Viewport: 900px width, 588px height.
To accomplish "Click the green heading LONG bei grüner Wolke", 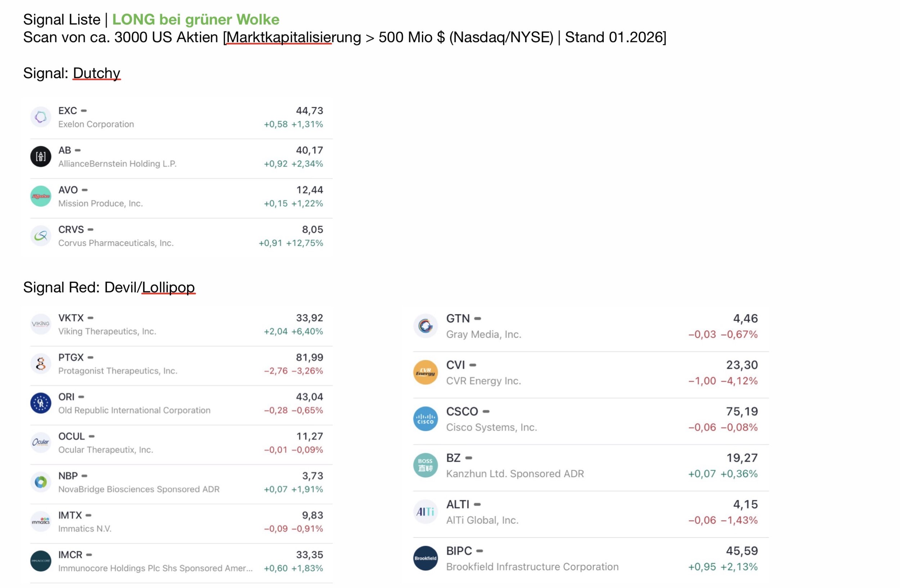I will (195, 19).
